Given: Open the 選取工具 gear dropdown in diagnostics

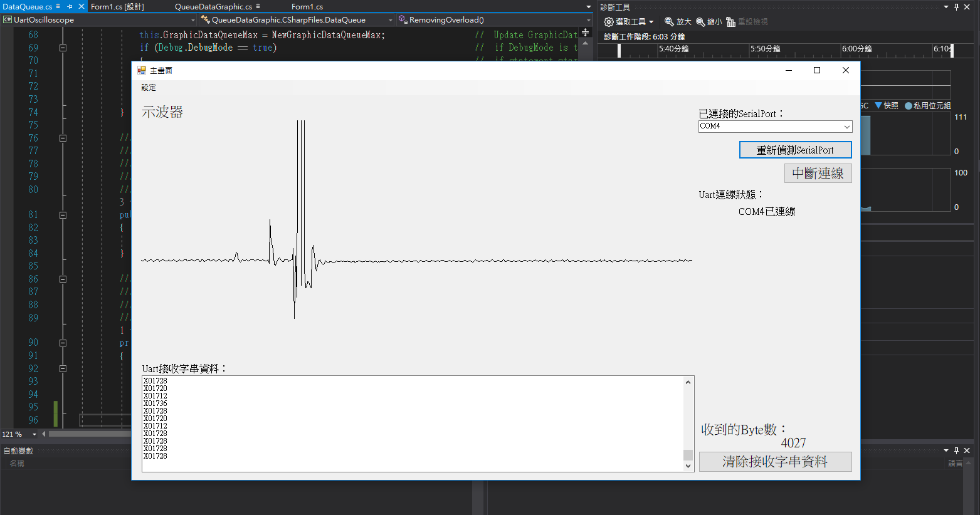Looking at the screenshot, I should (628, 21).
